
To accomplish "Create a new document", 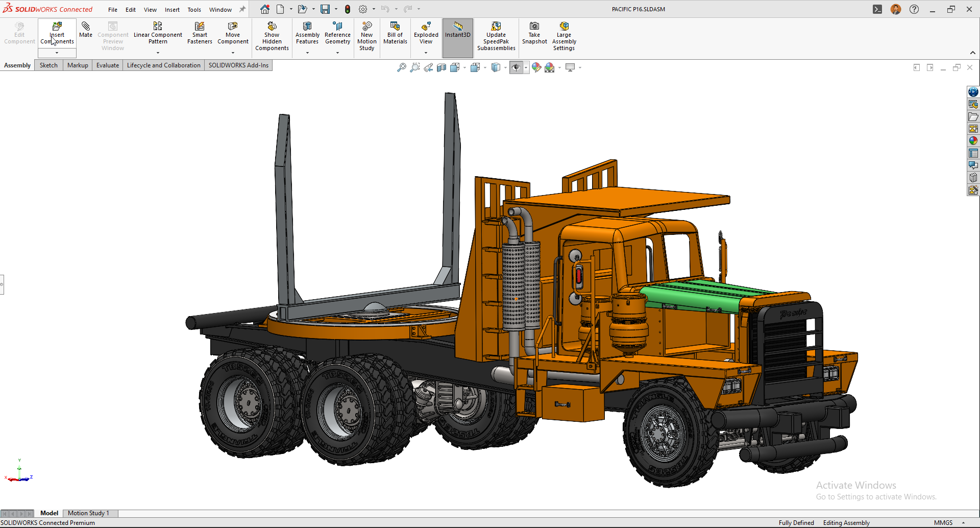I will (280, 9).
